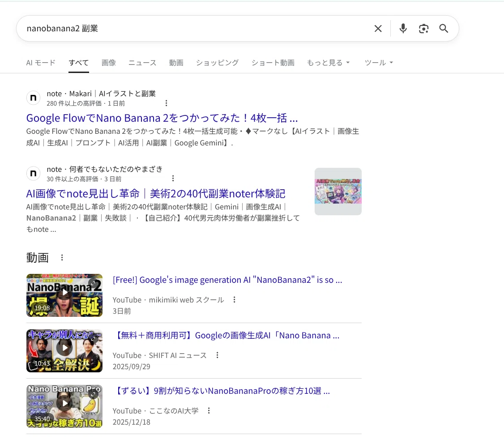Open the 画像 tab
Screen dimensions: 504x439
click(x=109, y=63)
